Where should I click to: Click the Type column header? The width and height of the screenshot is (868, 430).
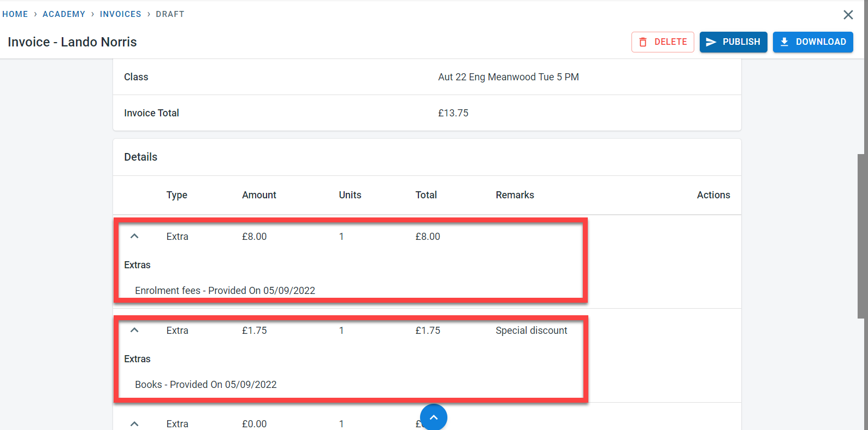click(x=176, y=195)
